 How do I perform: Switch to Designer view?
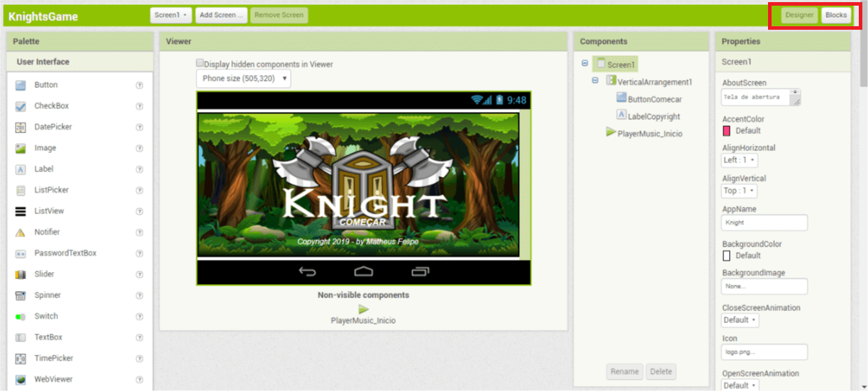[x=799, y=15]
